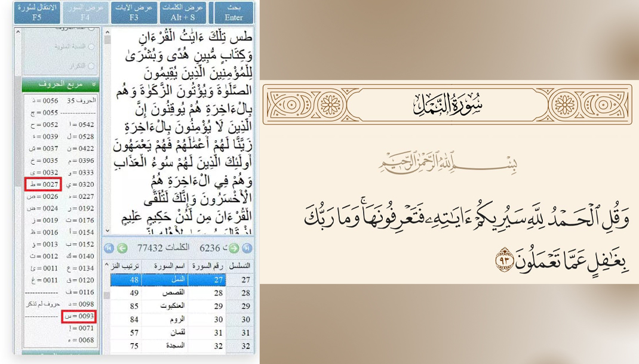The image size is (639, 364).
Task: Click the green arrow next to 6236
Action: (x=234, y=248)
